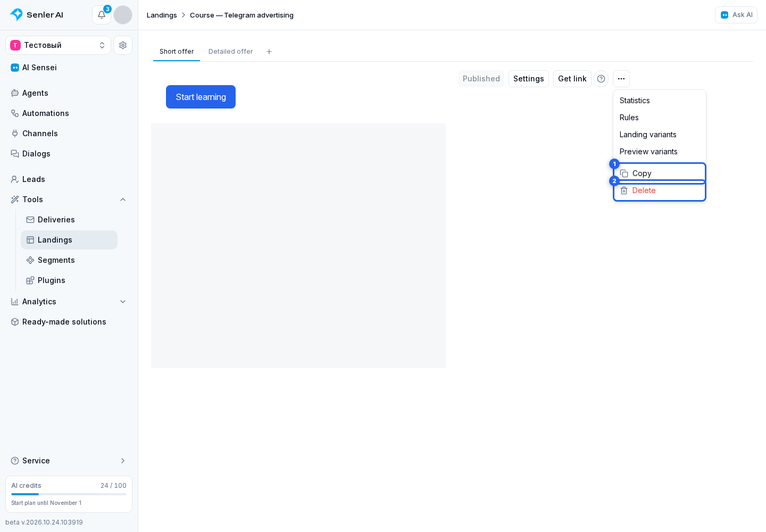Screen dimensions: 766x532
Task: Click the AI credits progress bar
Action: [x=69, y=494]
